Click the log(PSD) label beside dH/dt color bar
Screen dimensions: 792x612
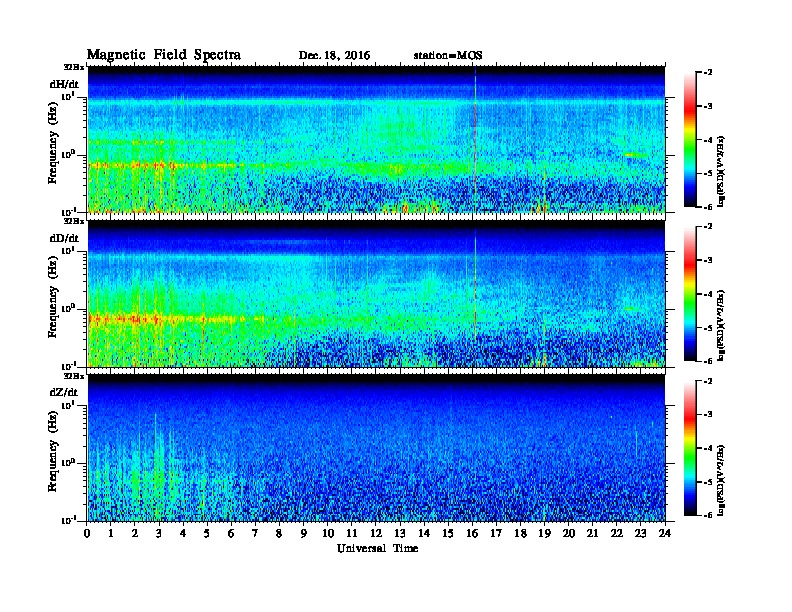[x=721, y=171]
